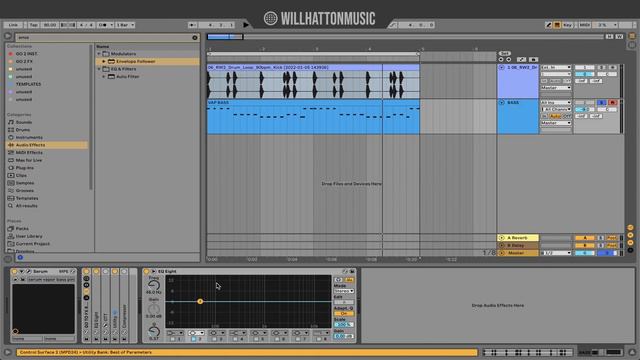This screenshot has height=360, width=640.
Task: Open the Sounds category
Action: click(24, 122)
